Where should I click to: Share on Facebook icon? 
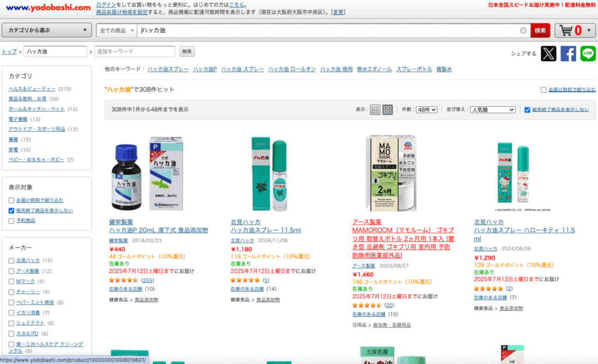(568, 54)
